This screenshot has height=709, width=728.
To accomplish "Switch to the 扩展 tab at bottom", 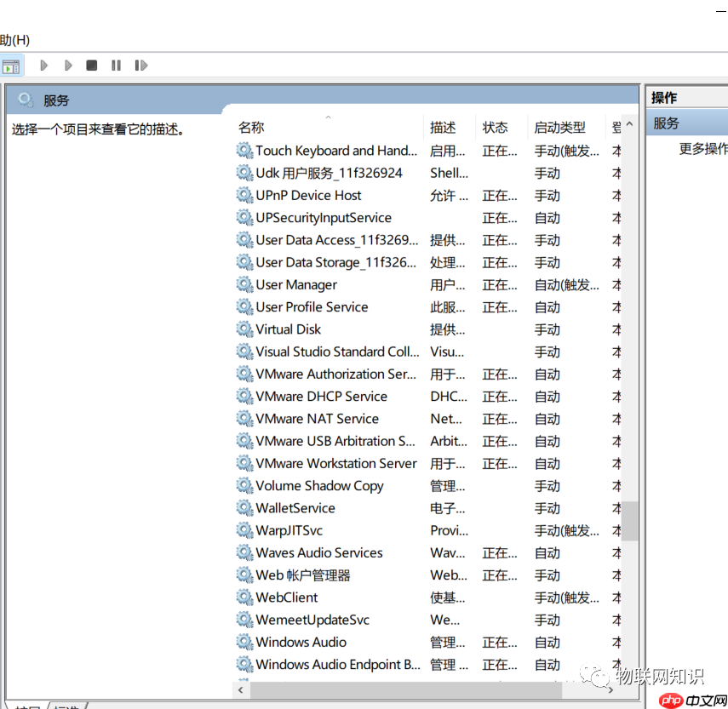I will tap(26, 706).
